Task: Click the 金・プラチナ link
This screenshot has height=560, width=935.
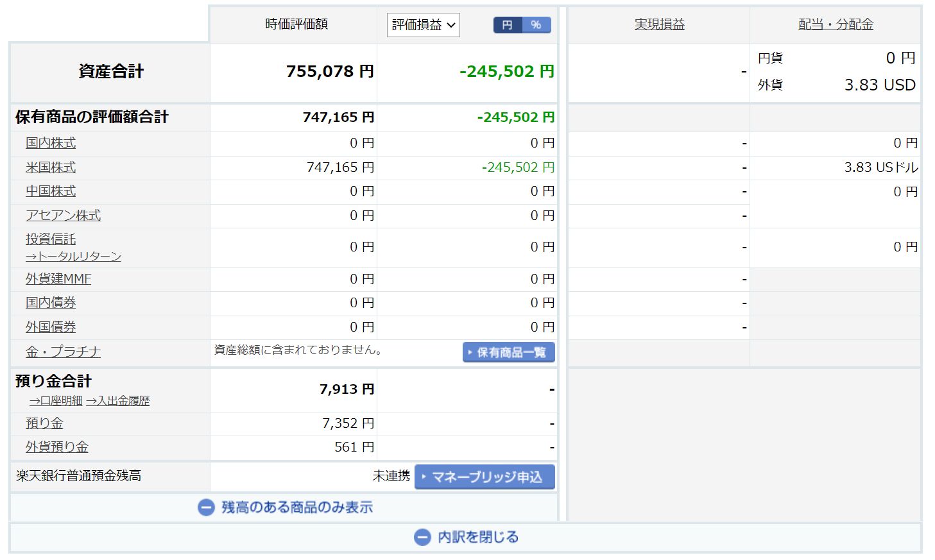Action: (x=63, y=352)
